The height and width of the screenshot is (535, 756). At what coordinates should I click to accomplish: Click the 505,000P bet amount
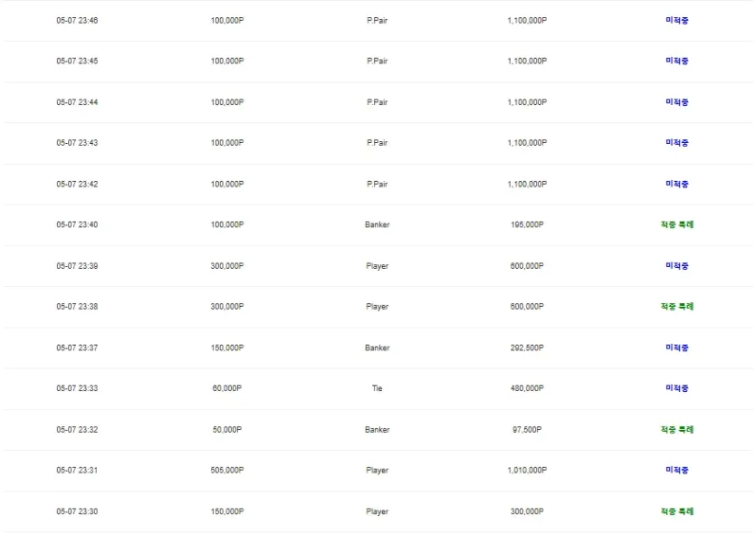coord(227,471)
